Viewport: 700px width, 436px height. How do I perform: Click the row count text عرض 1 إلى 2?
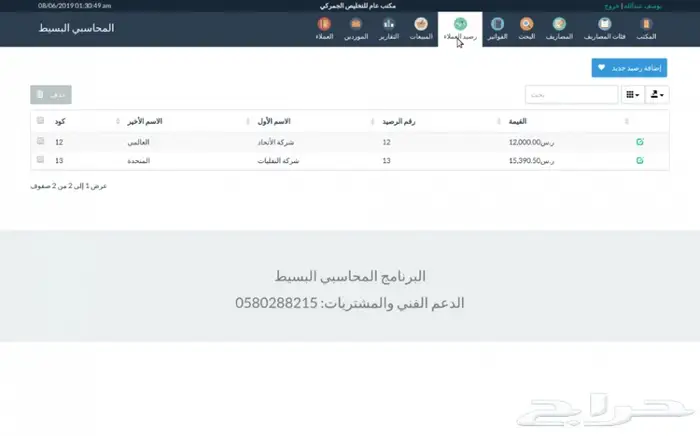(68, 186)
